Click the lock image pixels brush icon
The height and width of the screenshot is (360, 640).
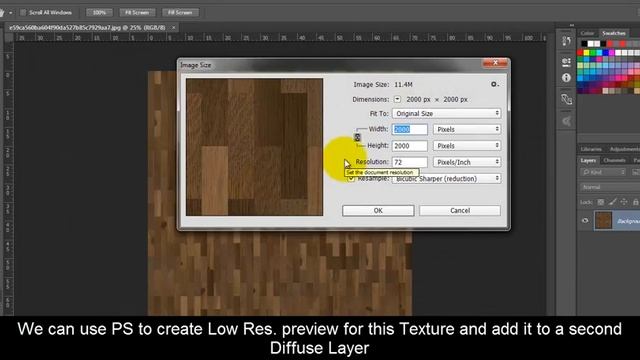[612, 202]
